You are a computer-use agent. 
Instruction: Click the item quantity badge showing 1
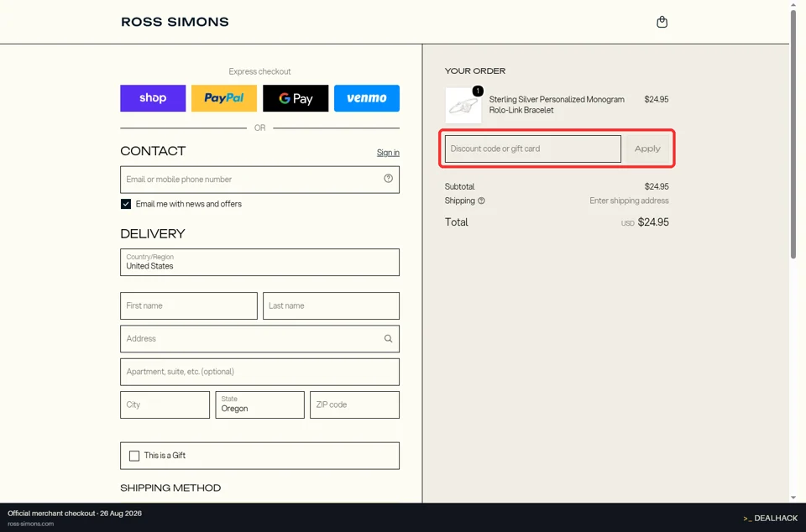point(478,91)
